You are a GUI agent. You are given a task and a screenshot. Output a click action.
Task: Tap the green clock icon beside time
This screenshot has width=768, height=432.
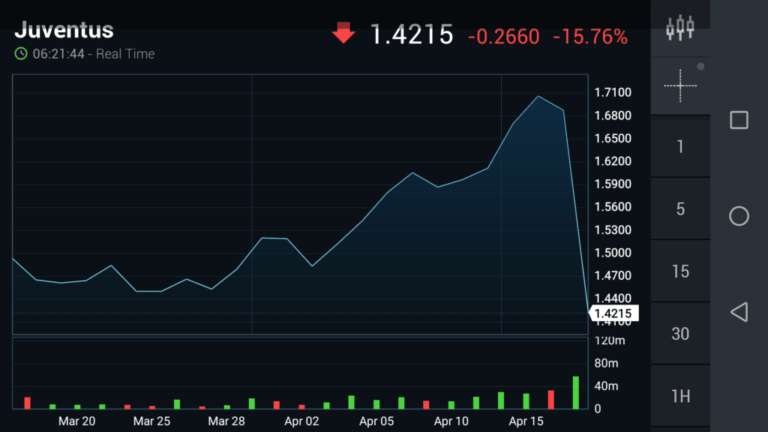(21, 54)
